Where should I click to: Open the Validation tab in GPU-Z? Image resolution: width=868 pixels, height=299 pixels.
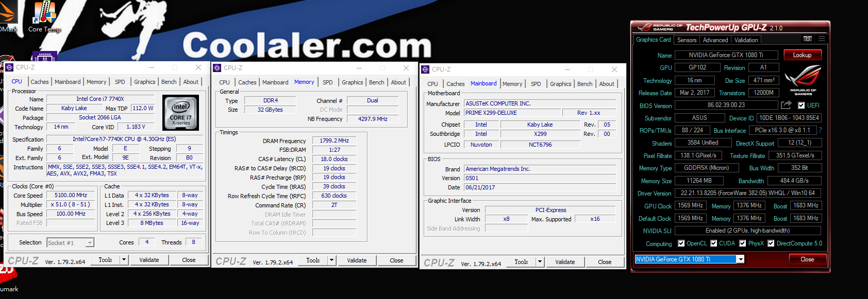tap(746, 40)
